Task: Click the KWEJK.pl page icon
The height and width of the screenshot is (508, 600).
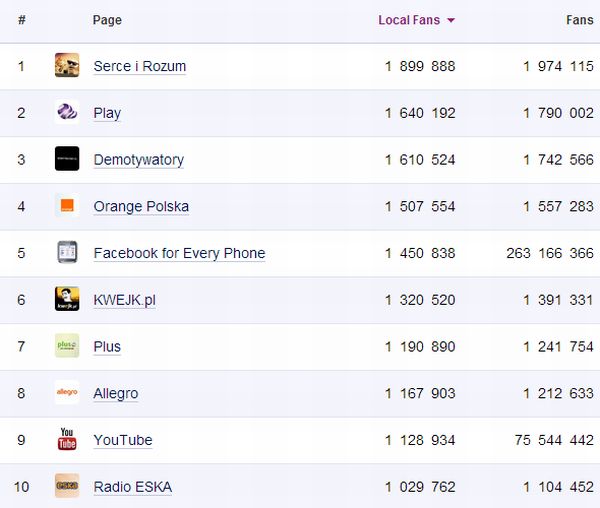Action: tap(67, 299)
